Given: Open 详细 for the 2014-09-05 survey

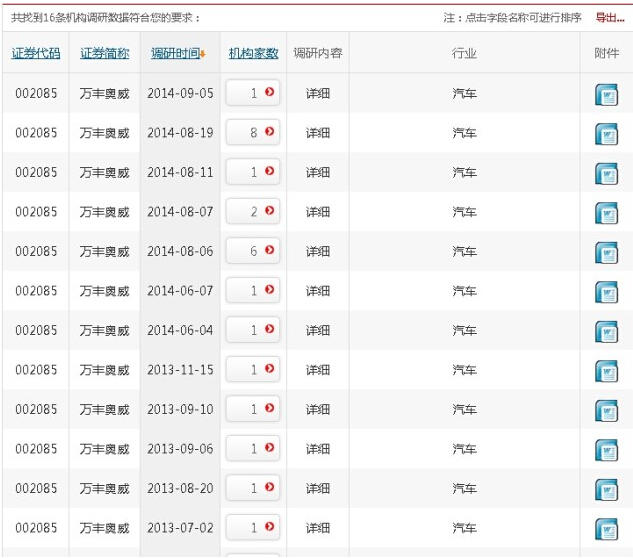Looking at the screenshot, I should tap(318, 93).
